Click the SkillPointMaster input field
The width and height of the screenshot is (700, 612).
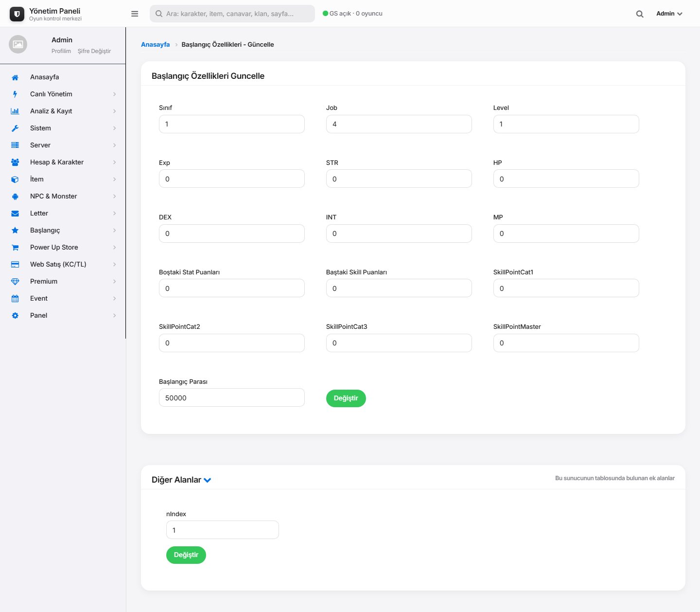point(566,343)
